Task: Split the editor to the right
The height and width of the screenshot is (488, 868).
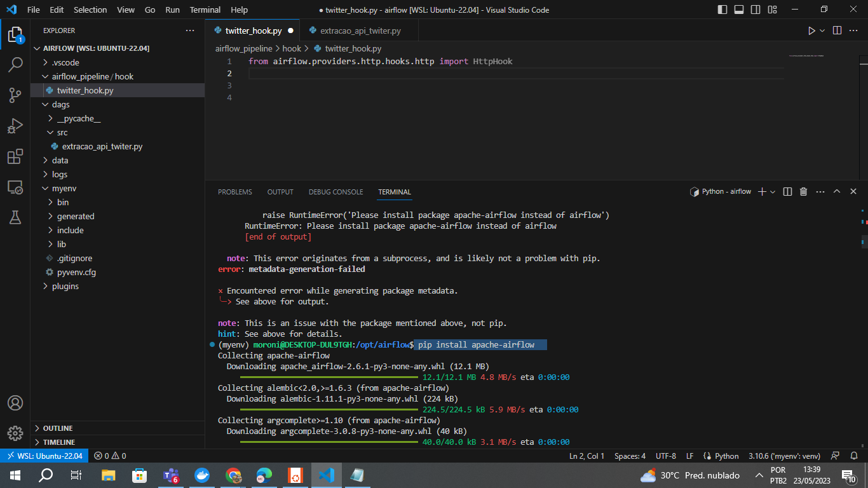Action: pyautogui.click(x=837, y=30)
